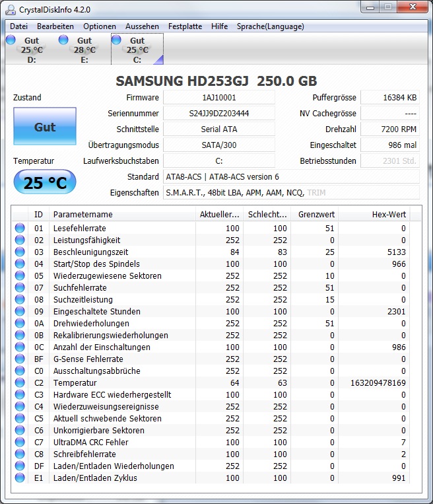Click the blue Gut health status button
433x504 pixels.
45,126
